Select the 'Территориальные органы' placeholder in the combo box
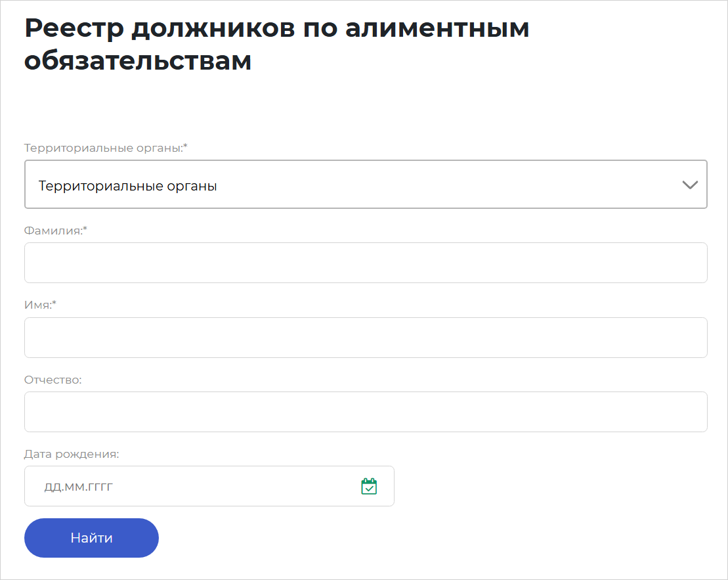Viewport: 728px width, 580px height. click(128, 186)
